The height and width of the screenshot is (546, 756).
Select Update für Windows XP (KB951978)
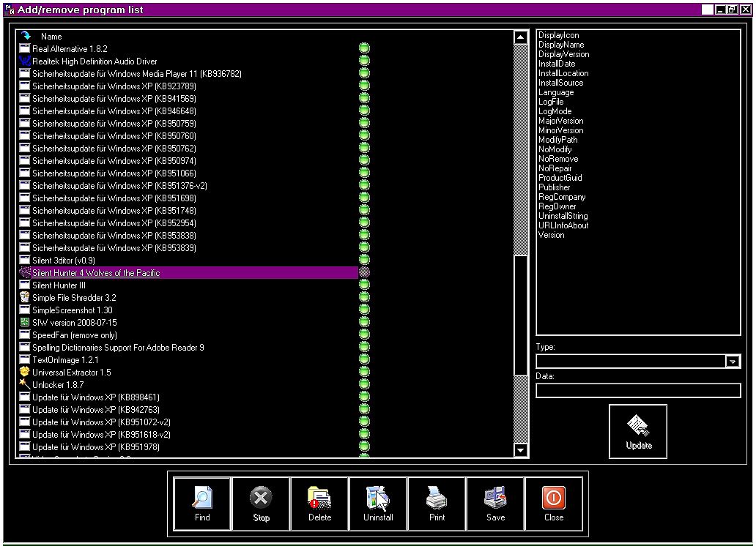pos(96,446)
